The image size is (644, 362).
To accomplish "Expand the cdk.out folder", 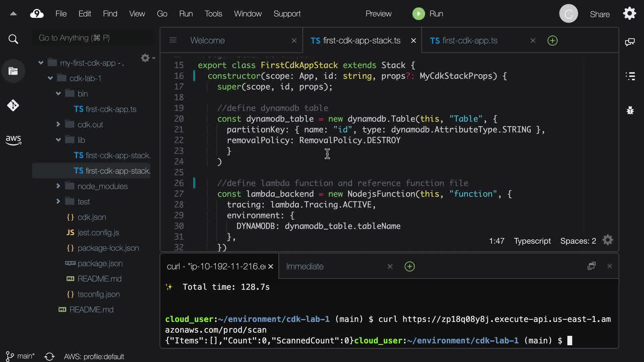I will pyautogui.click(x=58, y=124).
